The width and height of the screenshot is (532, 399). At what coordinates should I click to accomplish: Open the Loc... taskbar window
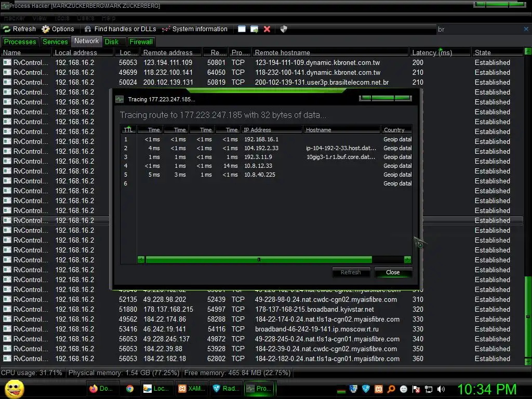coord(156,389)
